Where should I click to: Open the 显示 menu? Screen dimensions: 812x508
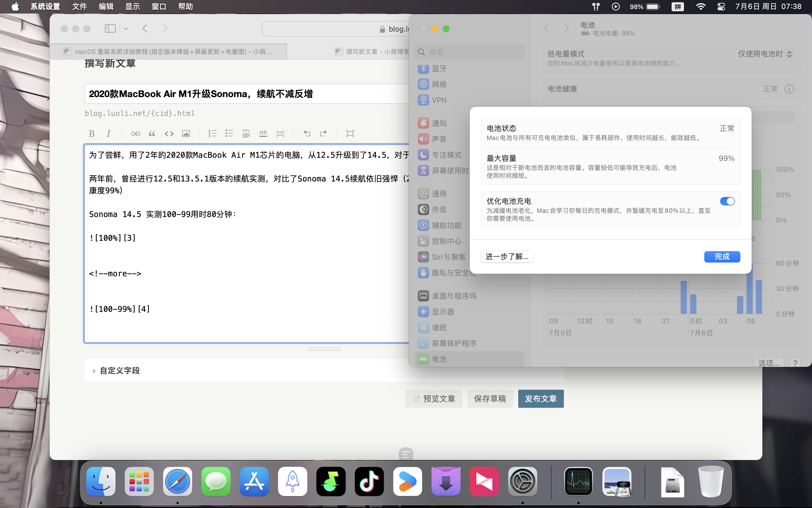tap(133, 7)
